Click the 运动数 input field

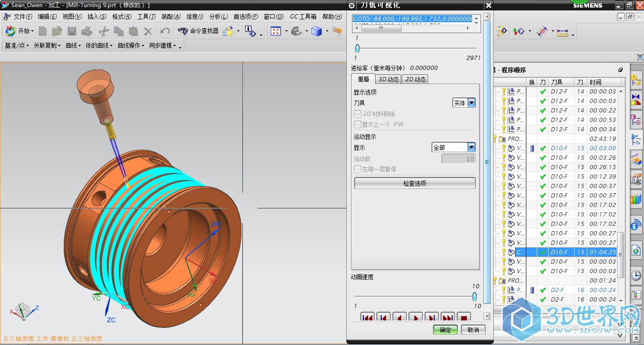[458, 159]
